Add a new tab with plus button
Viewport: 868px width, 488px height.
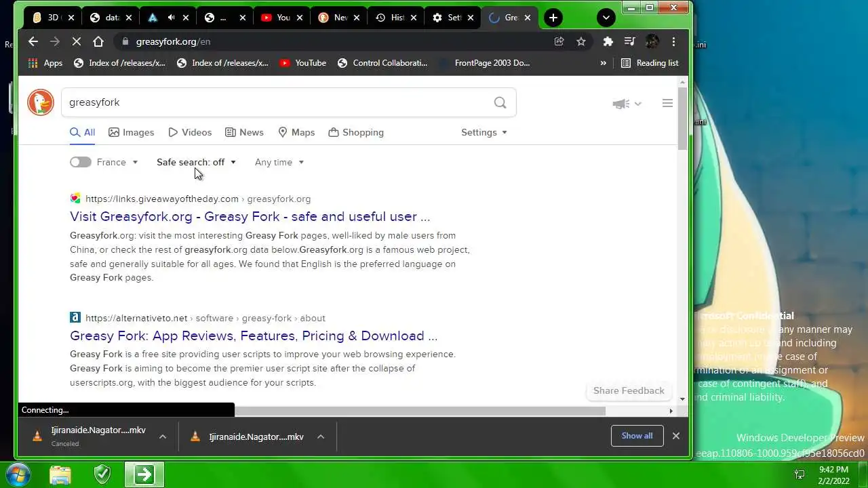pos(553,18)
